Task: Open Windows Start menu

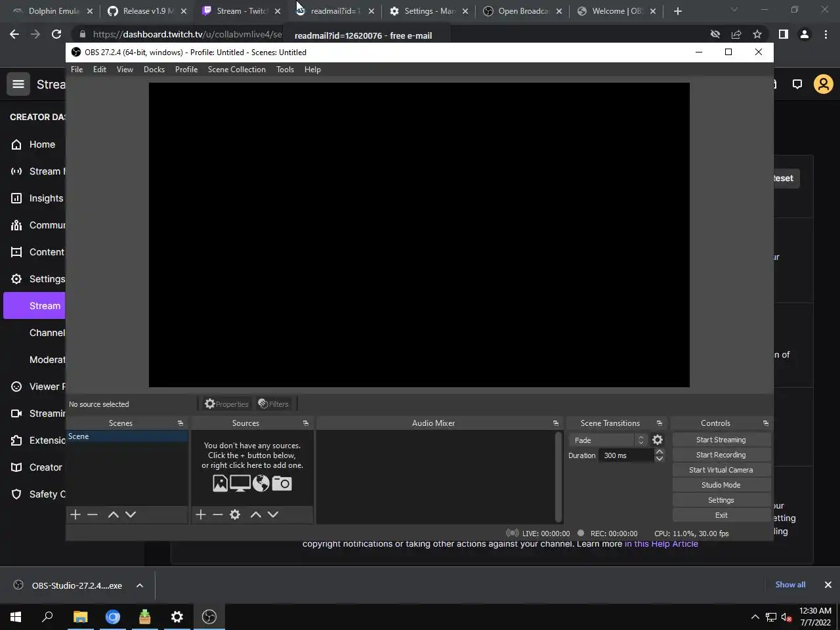Action: (x=16, y=617)
